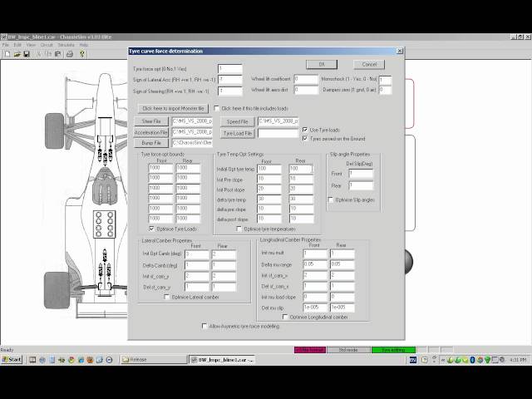Click Front Del Slip angle field

(361, 174)
